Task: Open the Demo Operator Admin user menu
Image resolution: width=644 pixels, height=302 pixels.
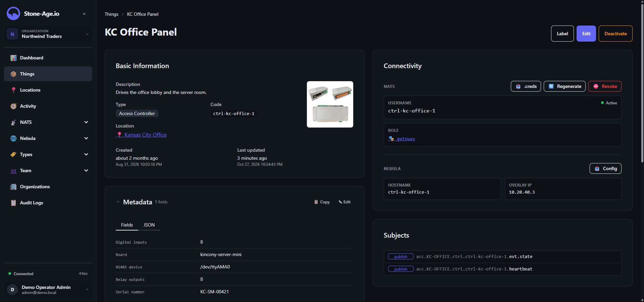Action: pyautogui.click(x=48, y=290)
